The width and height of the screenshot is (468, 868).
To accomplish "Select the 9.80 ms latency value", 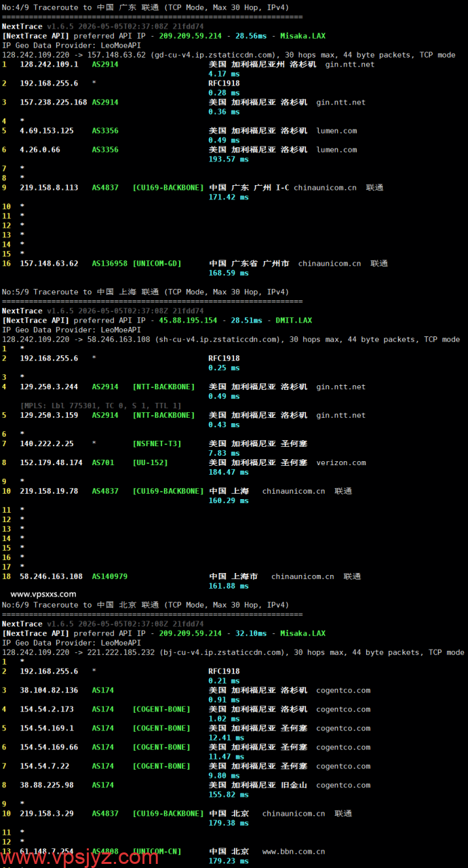I will point(224,776).
